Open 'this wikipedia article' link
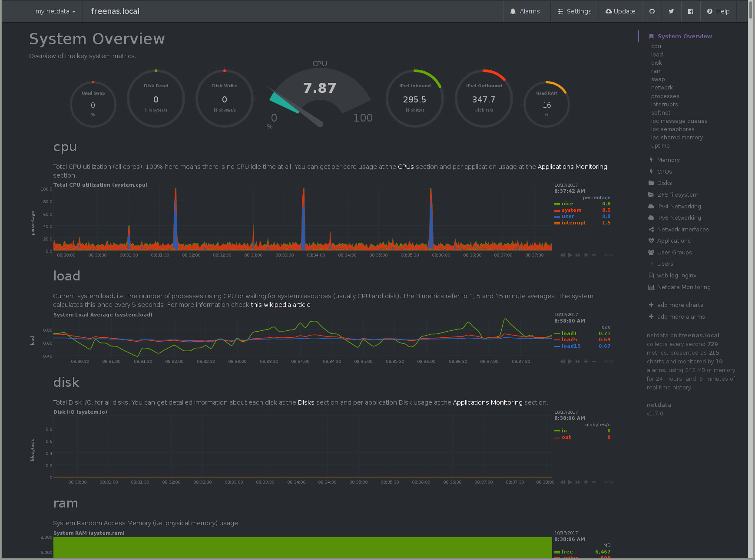 tap(280, 305)
